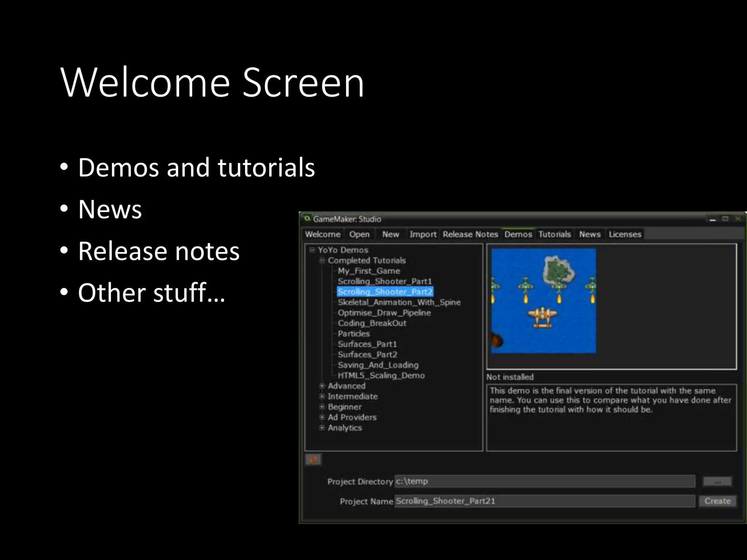Click the Project Directory text field
This screenshot has width=747, height=560.
tap(544, 481)
